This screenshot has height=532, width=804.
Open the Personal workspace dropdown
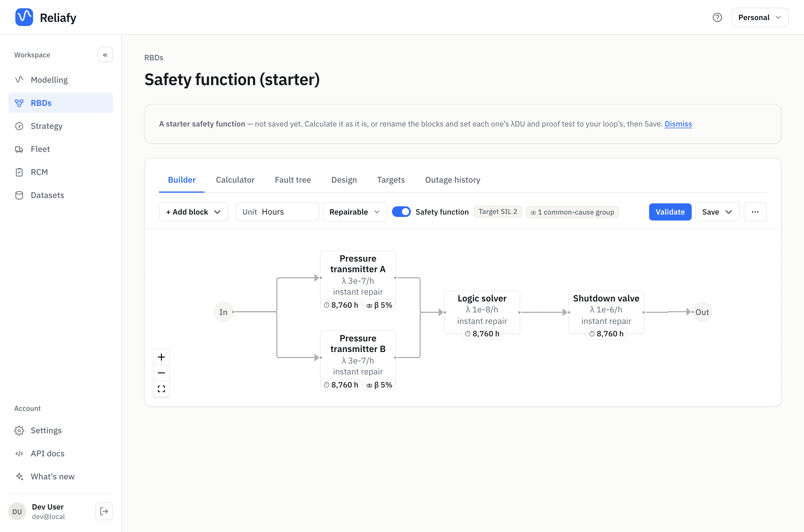pyautogui.click(x=760, y=17)
